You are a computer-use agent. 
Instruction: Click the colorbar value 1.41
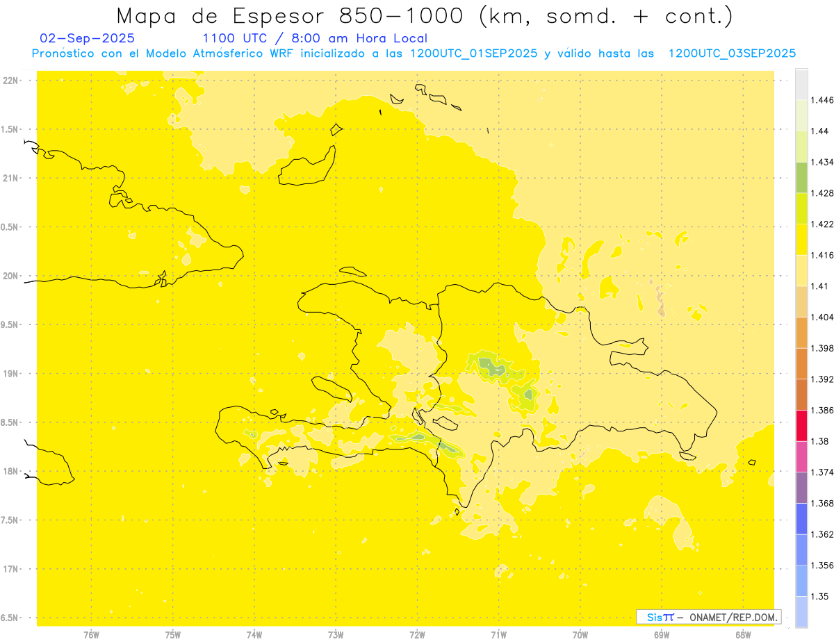821,286
